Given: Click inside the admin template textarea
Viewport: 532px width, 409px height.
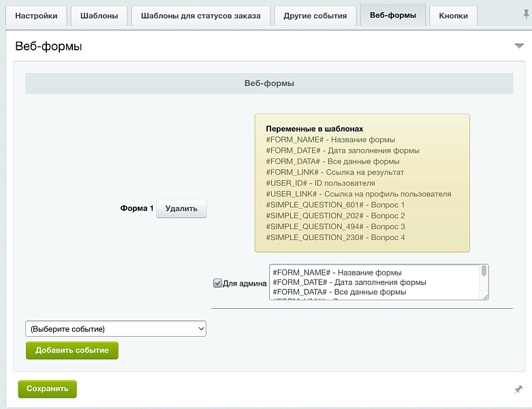Looking at the screenshot, I should point(375,282).
